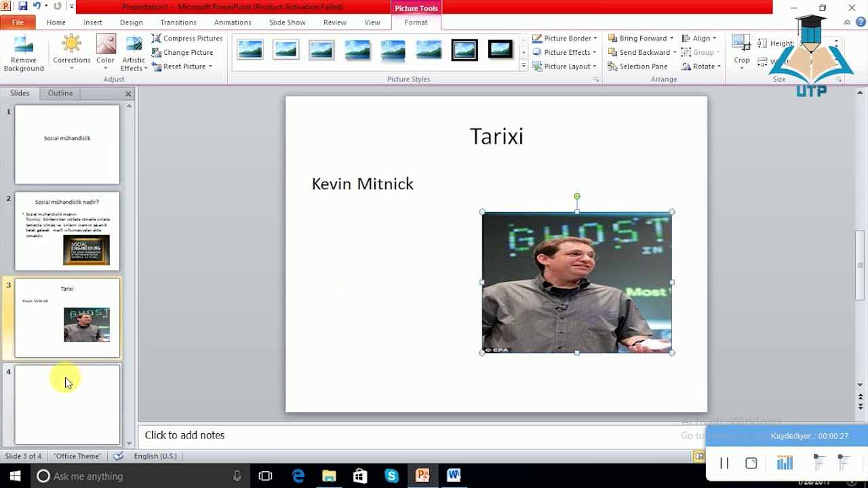Open the Align dropdown
Viewport: 868px width, 488px height.
coord(699,39)
